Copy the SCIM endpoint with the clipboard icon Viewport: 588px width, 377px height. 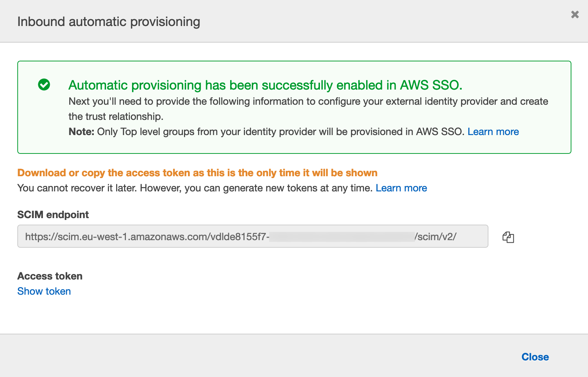(508, 237)
